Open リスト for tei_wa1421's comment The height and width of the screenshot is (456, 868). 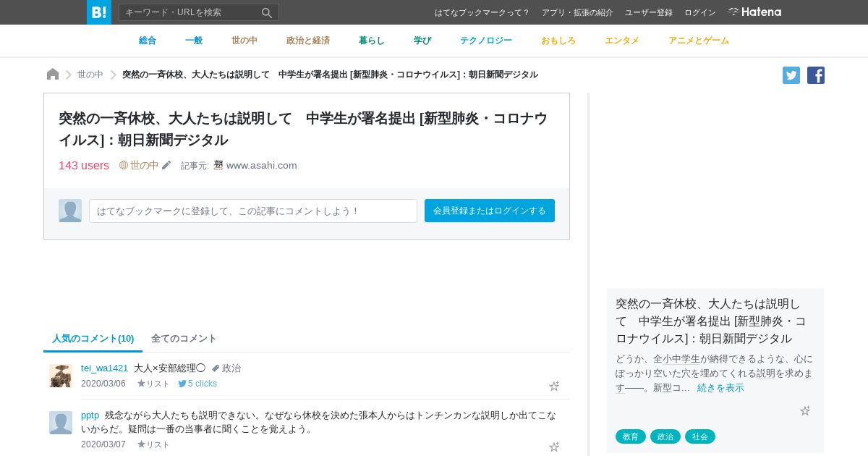[x=153, y=384]
